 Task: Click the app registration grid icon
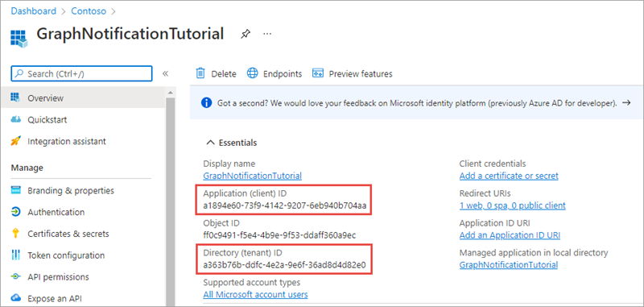pos(19,38)
